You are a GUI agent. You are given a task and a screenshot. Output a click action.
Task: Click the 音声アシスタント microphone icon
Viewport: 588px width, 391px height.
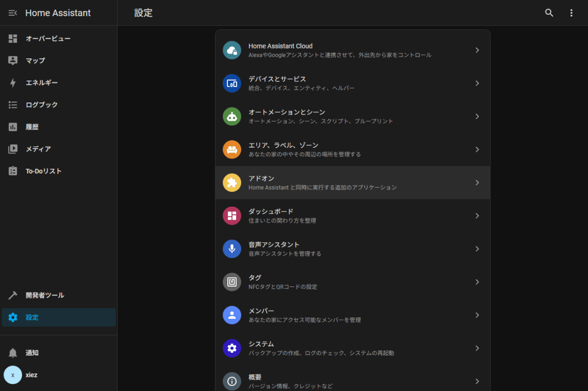point(232,249)
